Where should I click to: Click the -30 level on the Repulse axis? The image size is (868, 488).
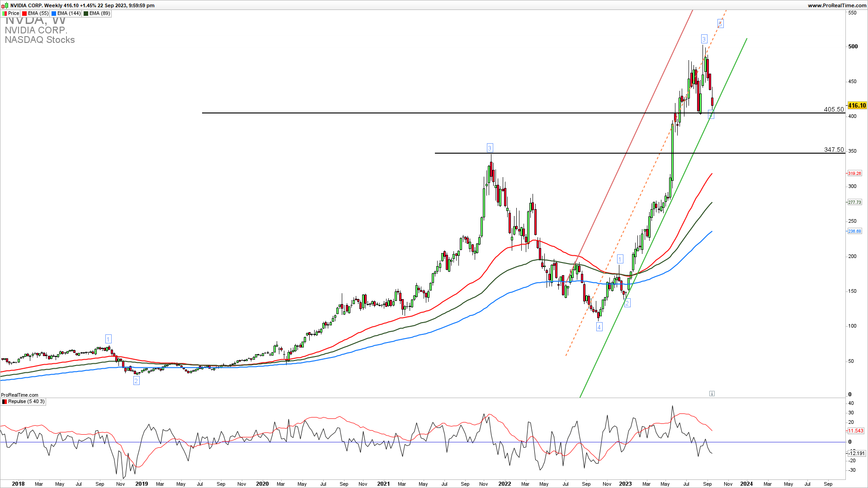[851, 470]
